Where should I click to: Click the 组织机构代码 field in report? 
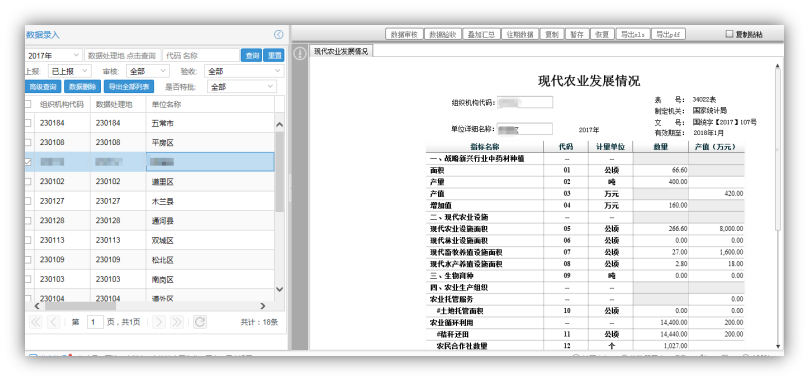525,102
